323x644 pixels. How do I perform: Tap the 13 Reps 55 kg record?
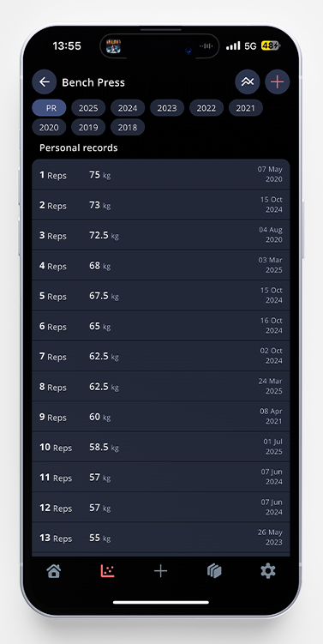(161, 538)
